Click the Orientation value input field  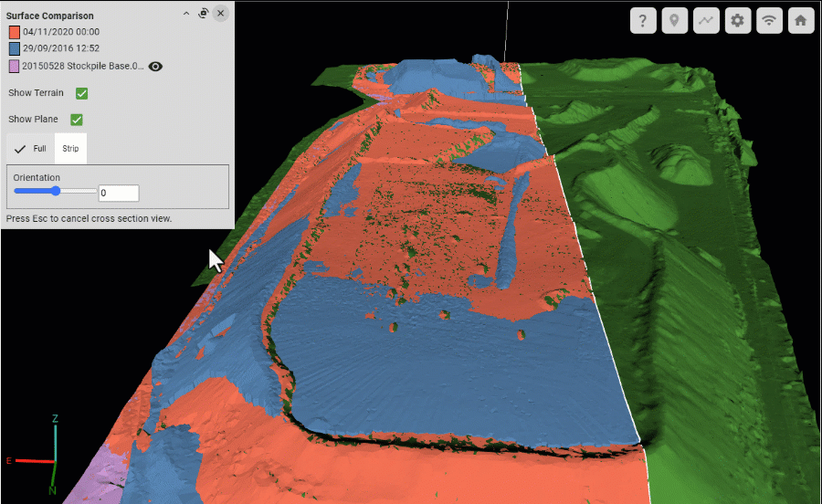point(119,193)
